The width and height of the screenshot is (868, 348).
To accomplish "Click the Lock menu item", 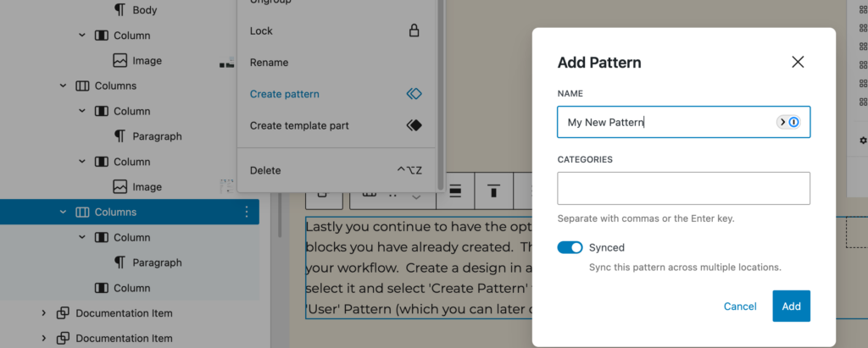I will pos(261,31).
